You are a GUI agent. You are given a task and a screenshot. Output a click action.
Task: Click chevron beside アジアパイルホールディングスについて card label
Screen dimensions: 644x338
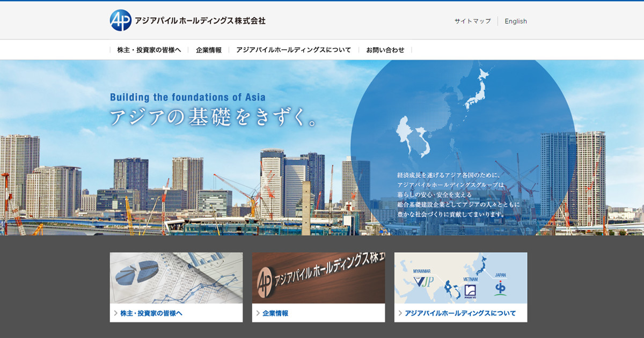tap(400, 313)
